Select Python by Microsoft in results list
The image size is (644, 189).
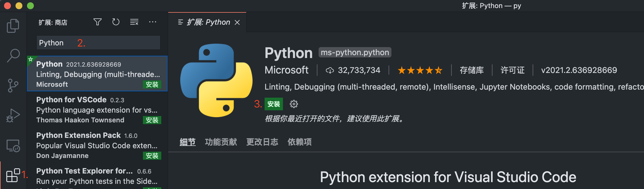97,74
